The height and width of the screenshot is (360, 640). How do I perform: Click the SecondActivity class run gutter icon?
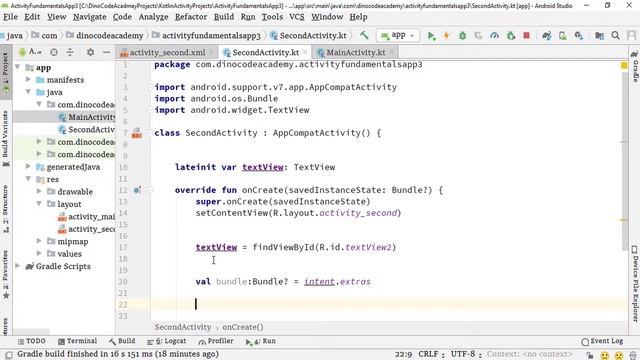pyautogui.click(x=137, y=133)
